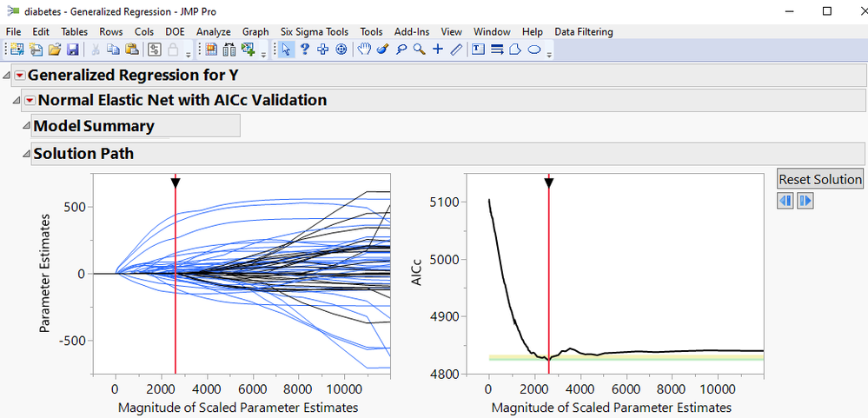Open red triangle menu for Normal Elastic Net
868x418 pixels.
pos(30,100)
